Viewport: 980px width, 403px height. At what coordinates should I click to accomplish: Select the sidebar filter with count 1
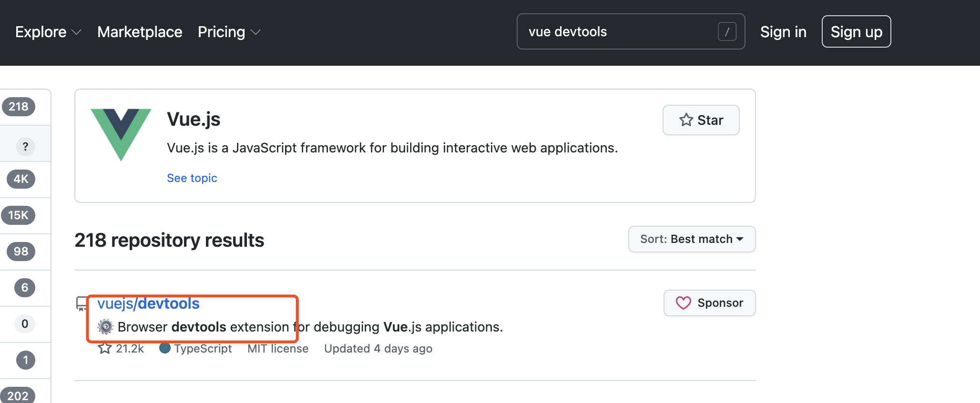tap(25, 360)
